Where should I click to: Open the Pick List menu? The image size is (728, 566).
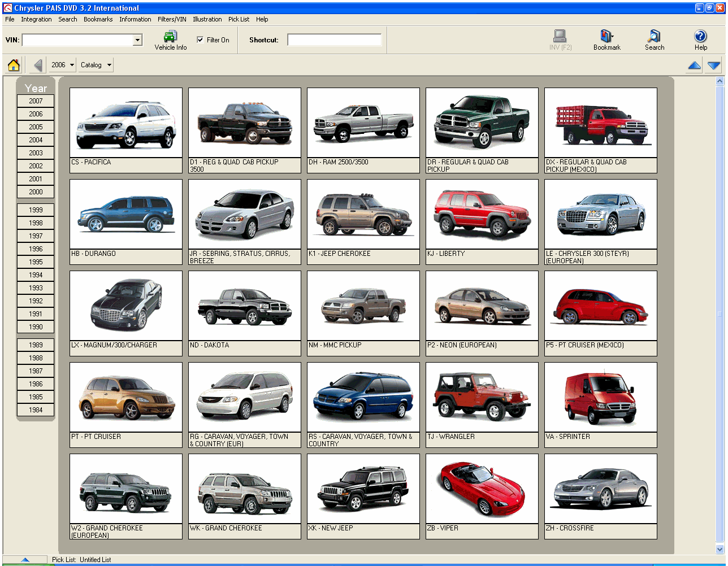(x=239, y=19)
